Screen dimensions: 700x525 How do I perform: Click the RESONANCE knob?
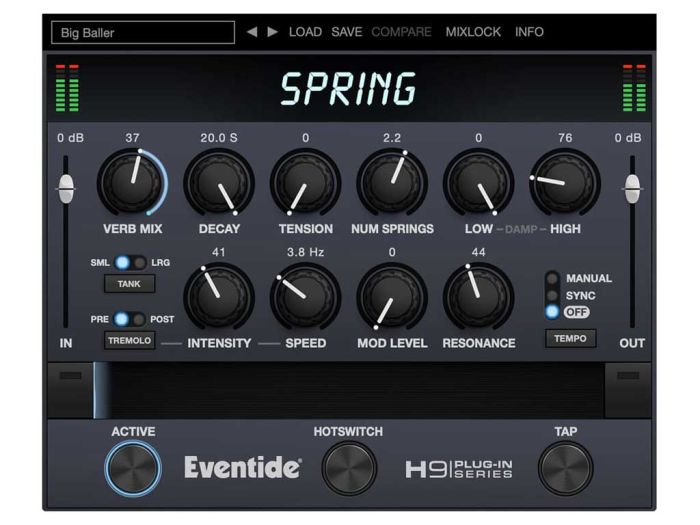coord(479,297)
